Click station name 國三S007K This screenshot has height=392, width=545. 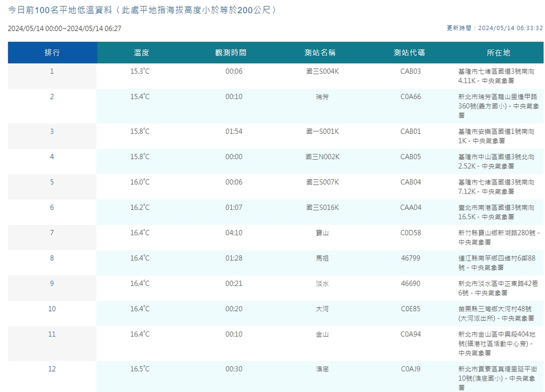tap(322, 182)
